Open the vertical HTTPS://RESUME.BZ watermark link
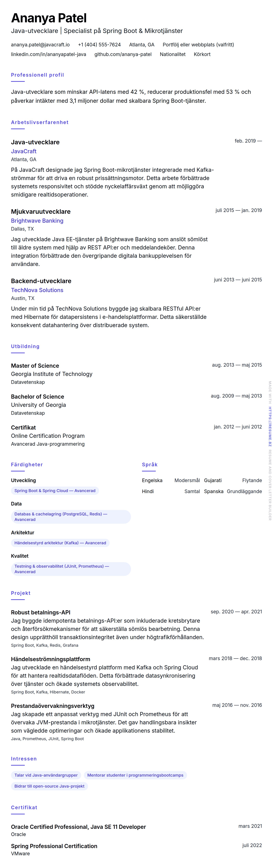The height and width of the screenshot is (868, 273). (270, 427)
